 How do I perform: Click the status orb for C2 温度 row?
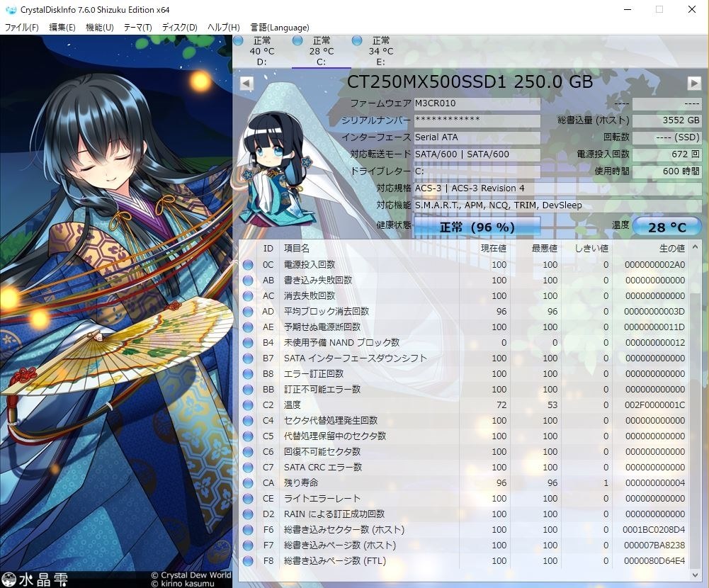pyautogui.click(x=248, y=405)
